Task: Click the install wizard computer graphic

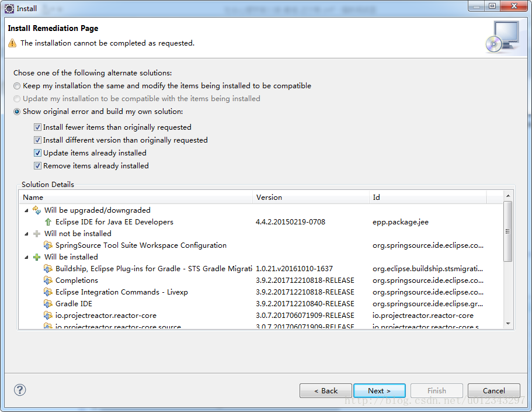Action: [x=502, y=37]
